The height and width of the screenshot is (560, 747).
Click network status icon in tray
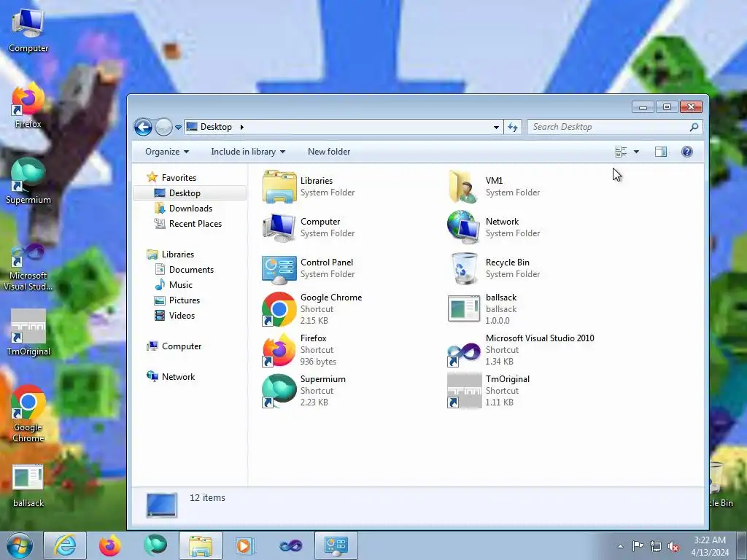tap(656, 546)
